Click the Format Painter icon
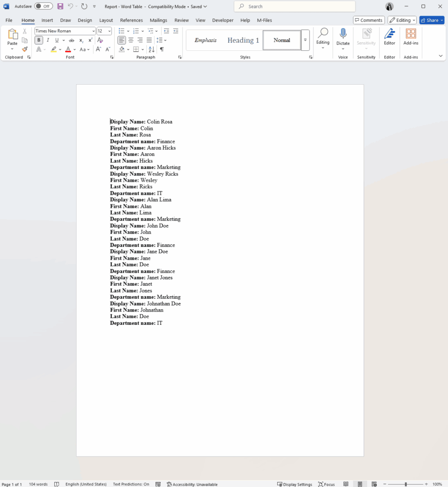This screenshot has width=448, height=487. [25, 49]
